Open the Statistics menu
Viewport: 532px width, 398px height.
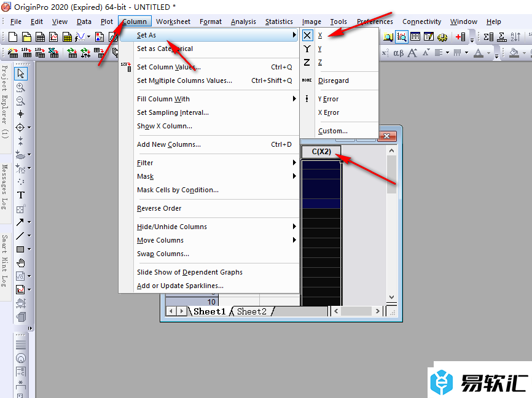pyautogui.click(x=279, y=21)
